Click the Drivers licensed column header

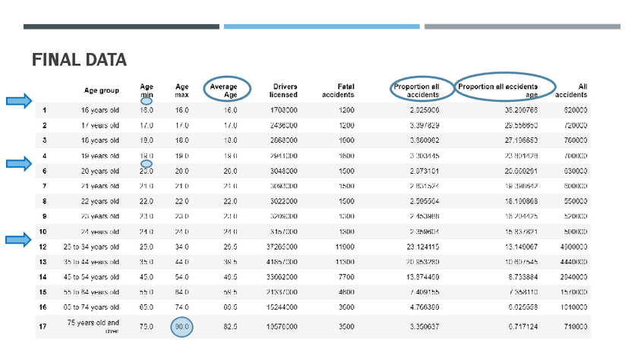click(283, 90)
